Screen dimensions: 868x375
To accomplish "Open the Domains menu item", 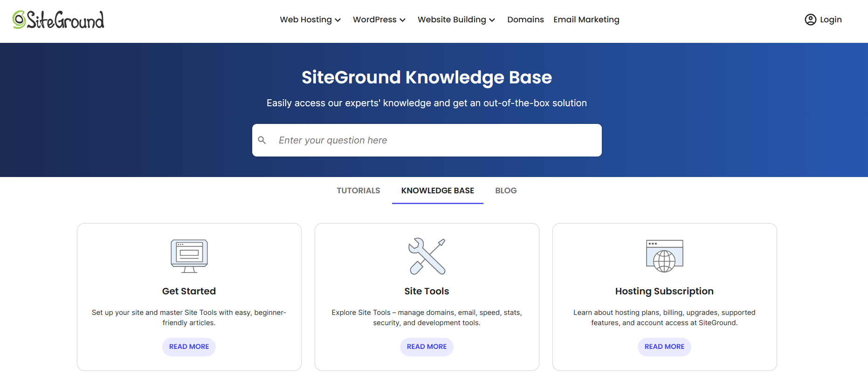I will click(525, 20).
